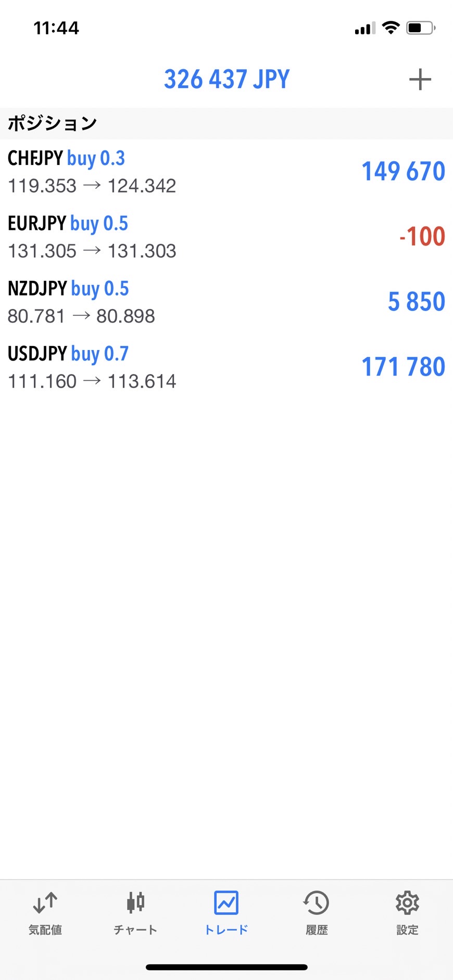Switch to the 履歴 tab label
Image resolution: width=453 pixels, height=980 pixels.
coord(317,930)
